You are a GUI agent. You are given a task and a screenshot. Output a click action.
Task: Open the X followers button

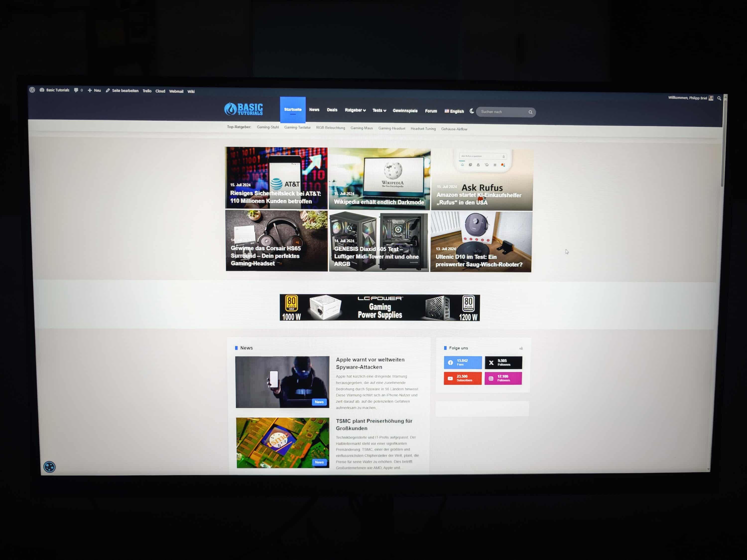point(503,363)
